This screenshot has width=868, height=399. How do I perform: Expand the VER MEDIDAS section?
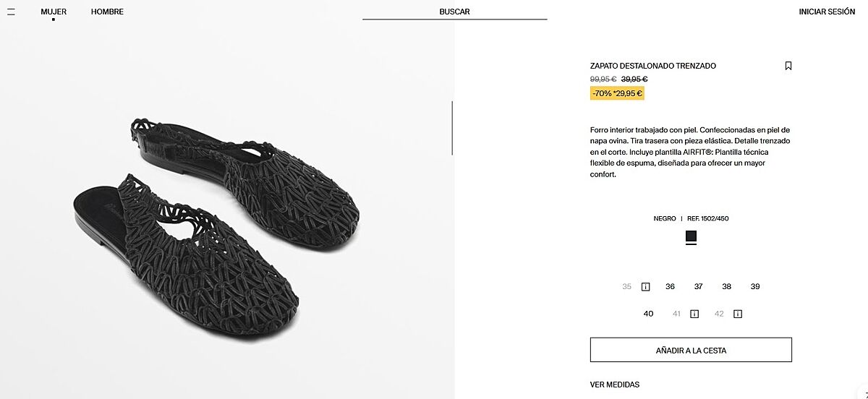[x=614, y=385]
